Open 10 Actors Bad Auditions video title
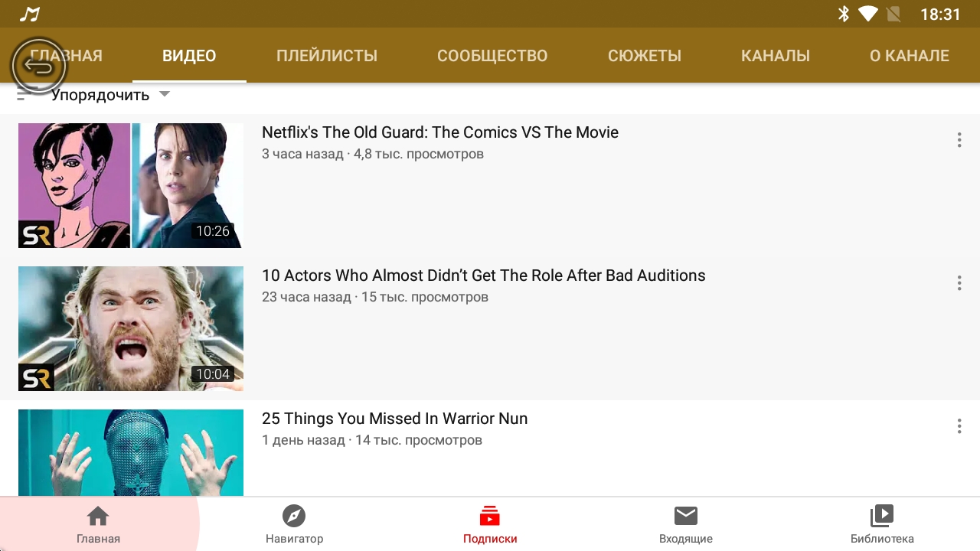 tap(483, 275)
